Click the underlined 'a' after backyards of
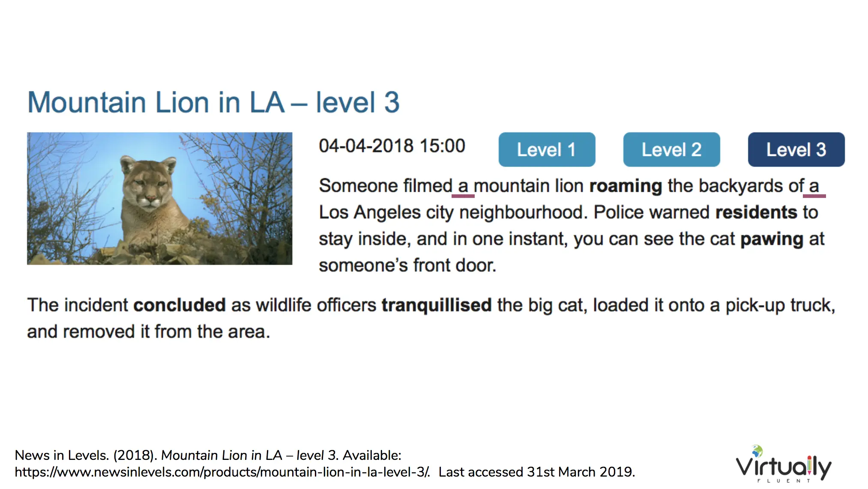Image resolution: width=868 pixels, height=489 pixels. point(814,187)
